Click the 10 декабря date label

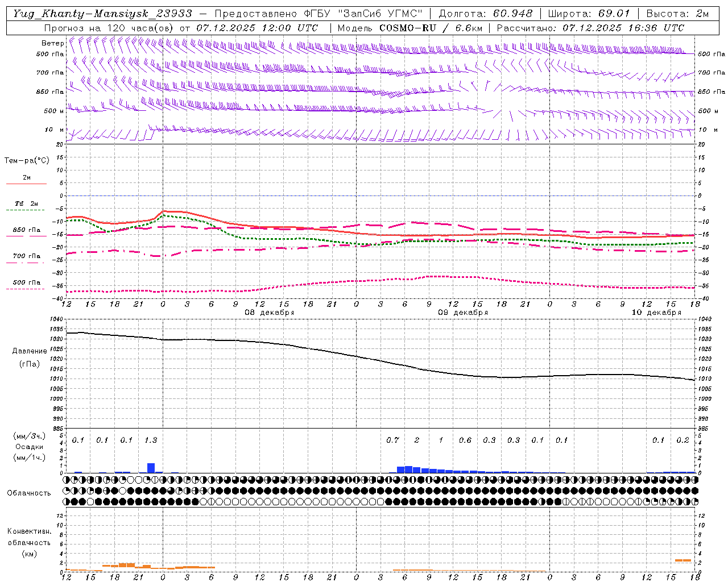(x=656, y=313)
